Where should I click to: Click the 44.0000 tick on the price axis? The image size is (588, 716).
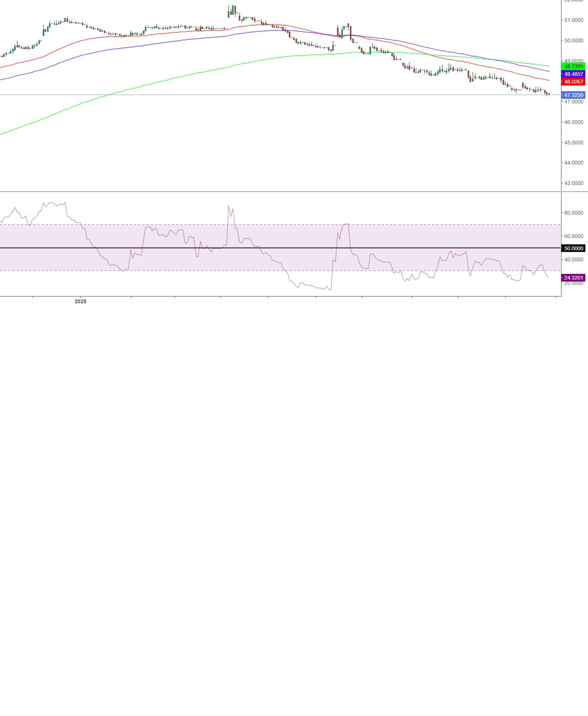click(x=574, y=163)
